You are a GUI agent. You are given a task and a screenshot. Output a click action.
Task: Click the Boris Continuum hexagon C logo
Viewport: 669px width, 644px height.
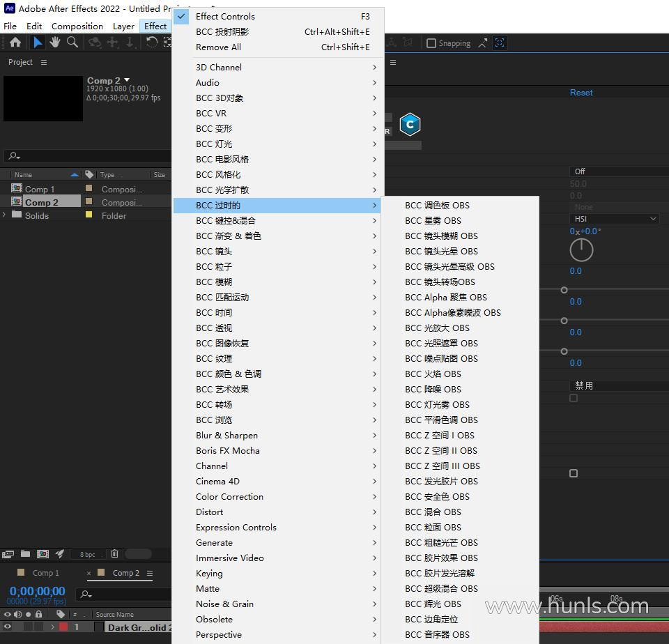(410, 124)
